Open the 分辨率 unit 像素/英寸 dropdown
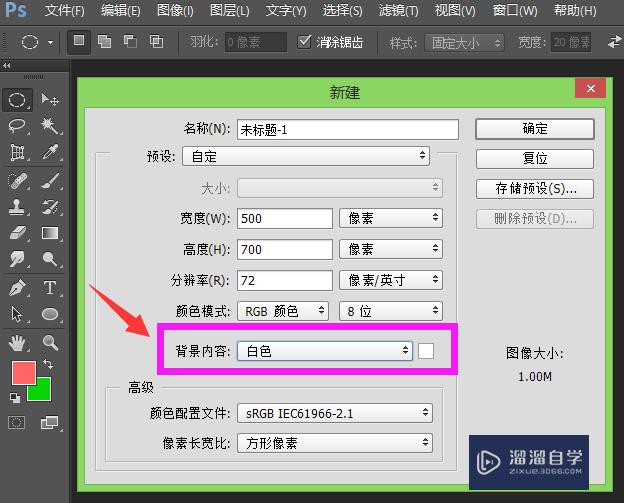 coord(391,280)
